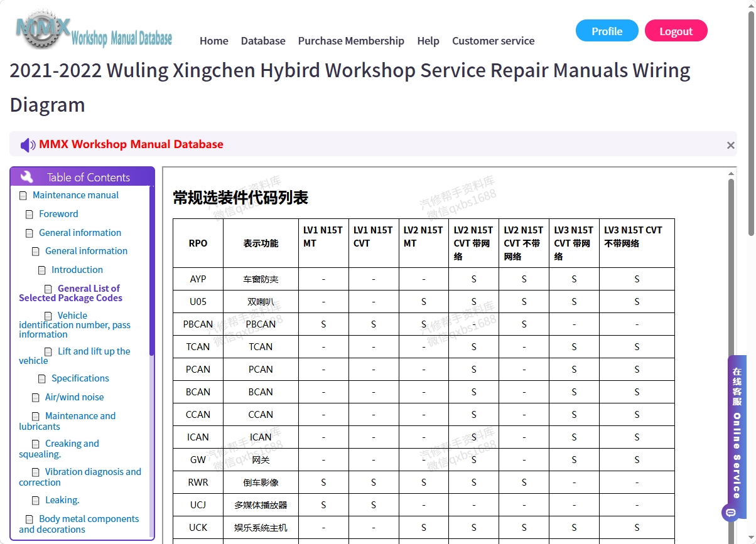
Task: Click the LV1 N15T MT column header
Action: pyautogui.click(x=323, y=243)
